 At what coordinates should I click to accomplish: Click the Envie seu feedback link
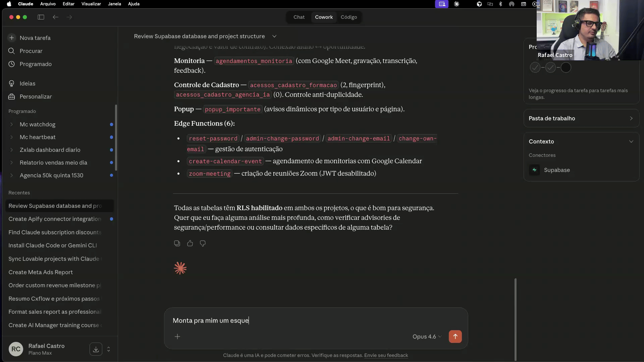(x=386, y=355)
